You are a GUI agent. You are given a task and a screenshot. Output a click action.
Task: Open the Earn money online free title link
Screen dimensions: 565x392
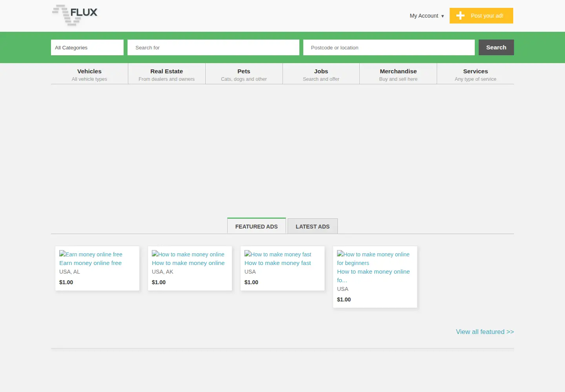click(90, 263)
